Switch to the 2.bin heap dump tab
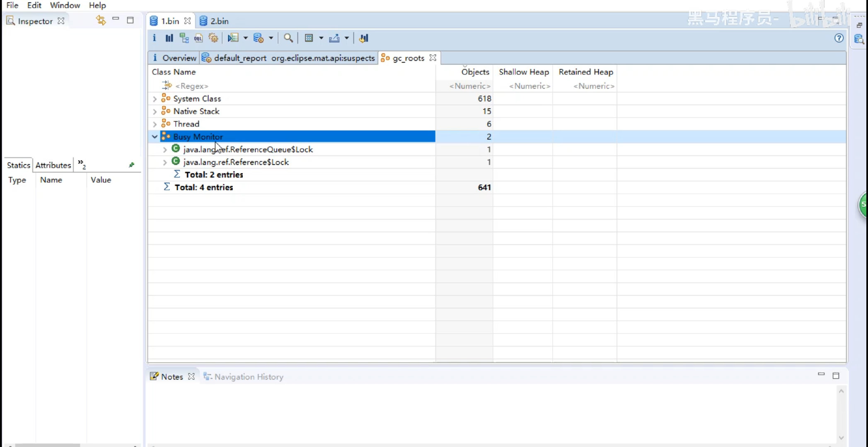868x447 pixels. click(x=215, y=21)
